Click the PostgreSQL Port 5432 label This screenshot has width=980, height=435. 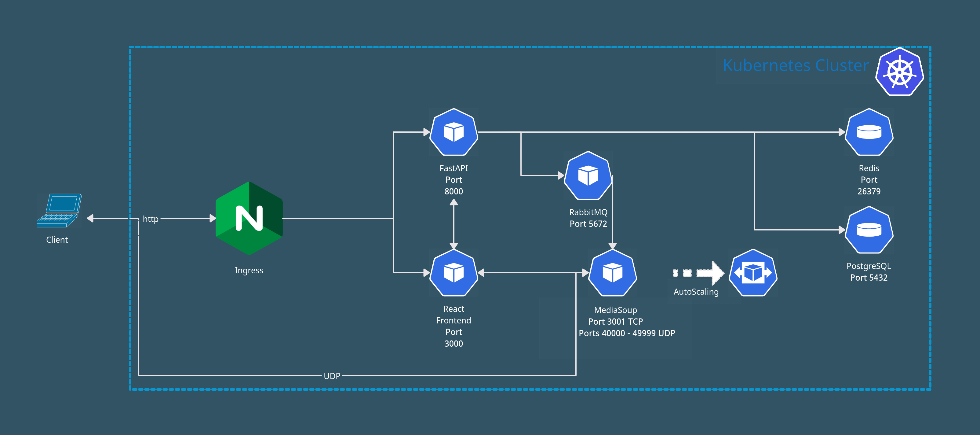[x=869, y=271]
